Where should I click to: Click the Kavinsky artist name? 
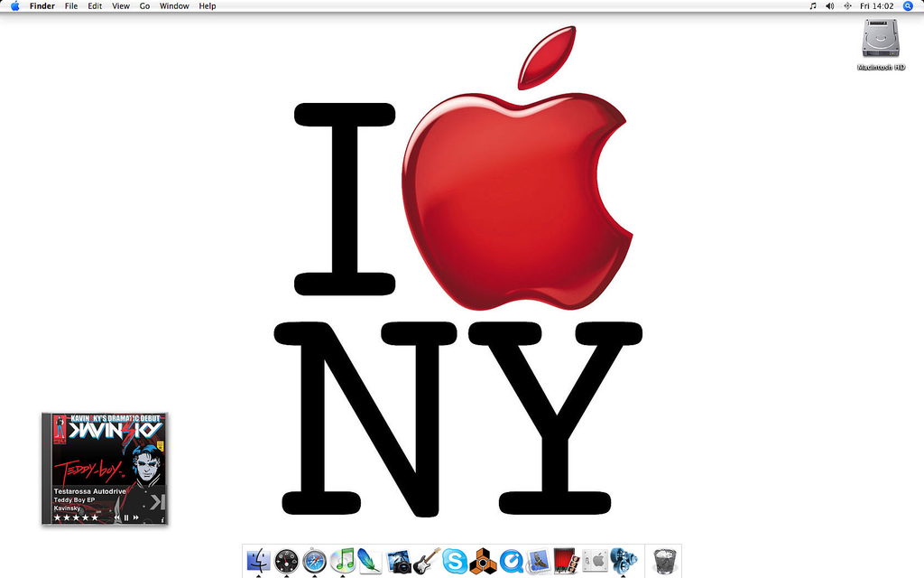point(67,508)
